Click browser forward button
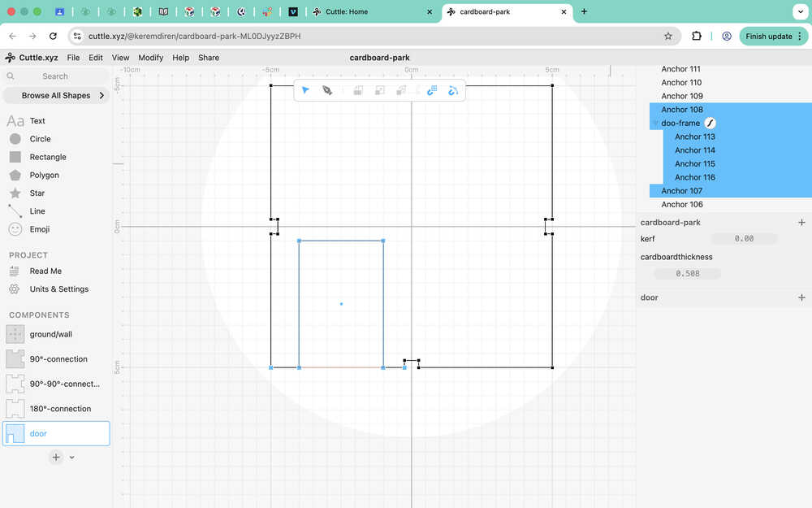Image resolution: width=812 pixels, height=508 pixels. coord(32,37)
